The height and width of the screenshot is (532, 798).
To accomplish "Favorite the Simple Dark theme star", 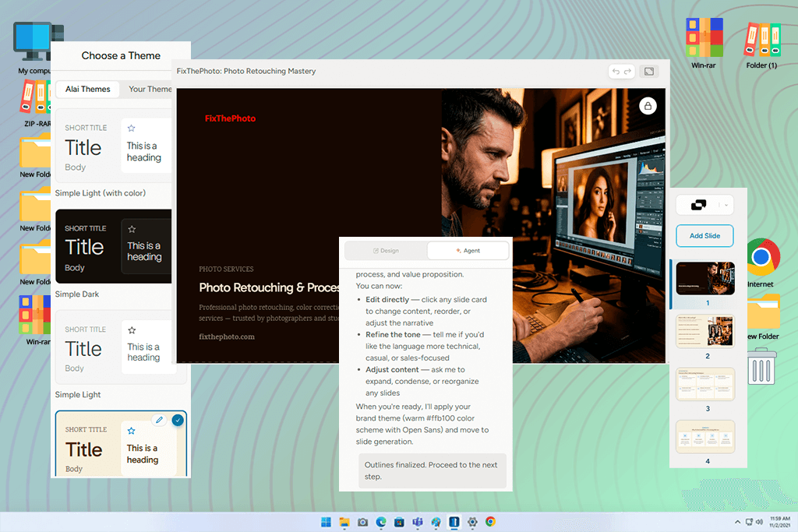I will (132, 229).
